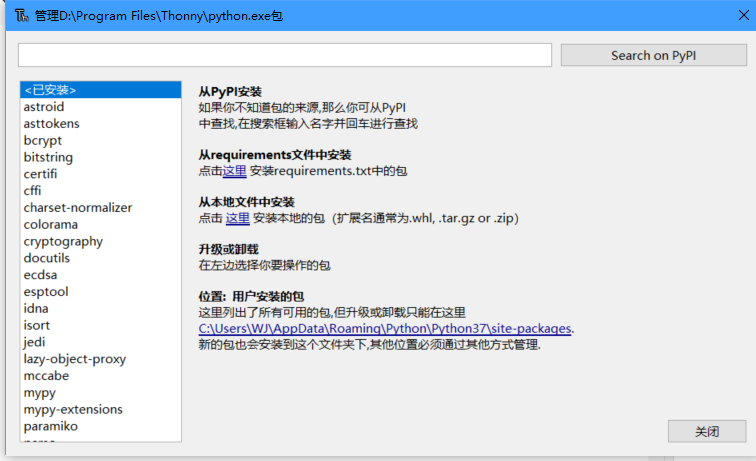Open 这里 link for requirements.txt install
The height and width of the screenshot is (461, 756).
(x=234, y=171)
